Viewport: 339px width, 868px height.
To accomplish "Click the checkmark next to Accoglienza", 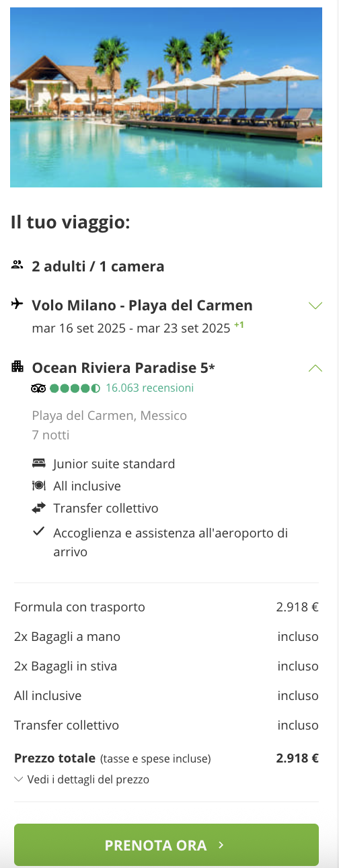I will click(x=39, y=531).
